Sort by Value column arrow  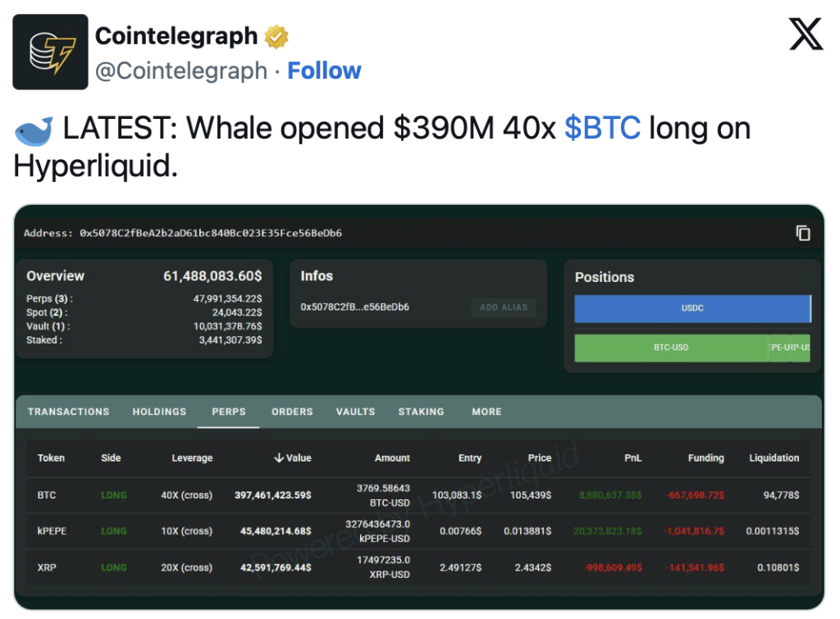pos(279,457)
